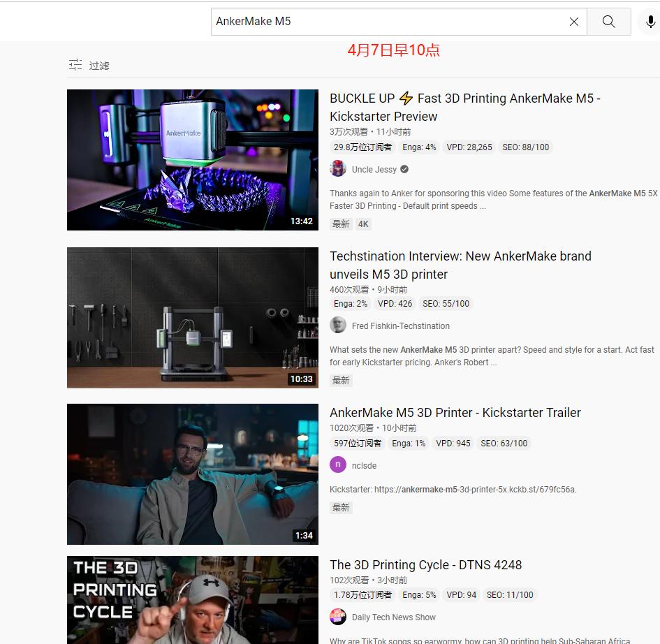Viewport: 660px width, 644px height.
Task: Click the VPD: 94 badge
Action: pos(461,594)
